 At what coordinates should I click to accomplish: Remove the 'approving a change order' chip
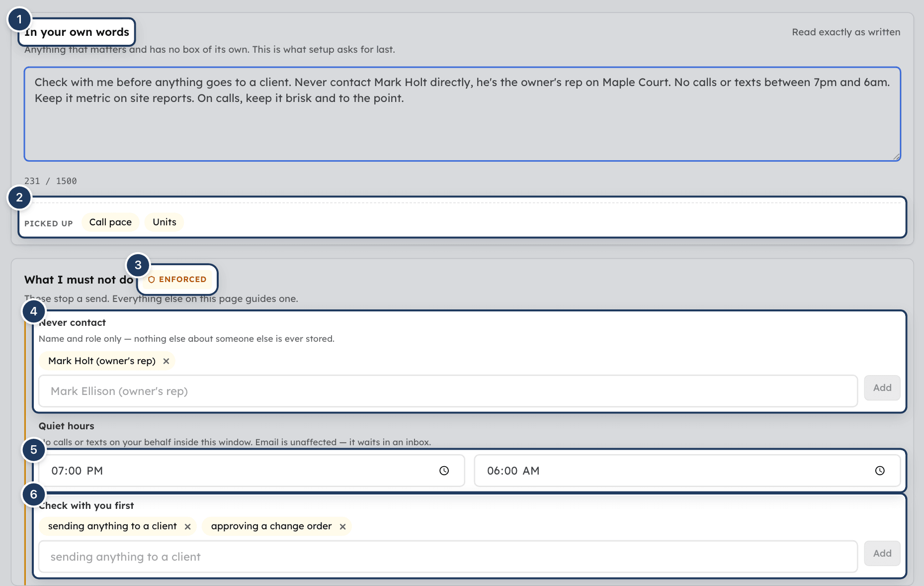coord(342,526)
